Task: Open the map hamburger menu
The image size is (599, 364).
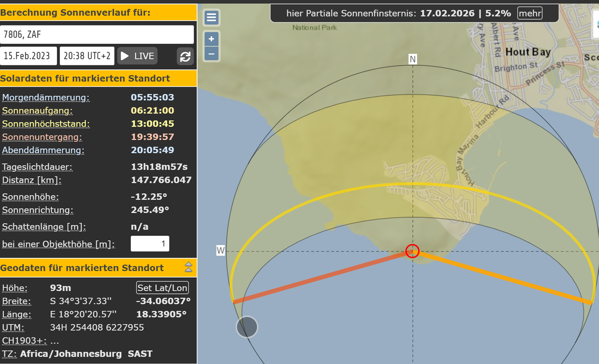Action: point(211,18)
